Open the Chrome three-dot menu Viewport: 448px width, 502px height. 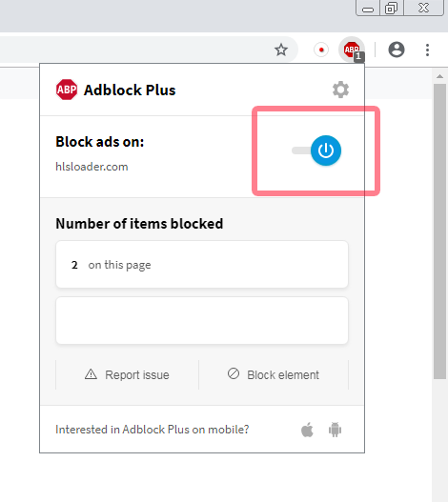point(427,50)
